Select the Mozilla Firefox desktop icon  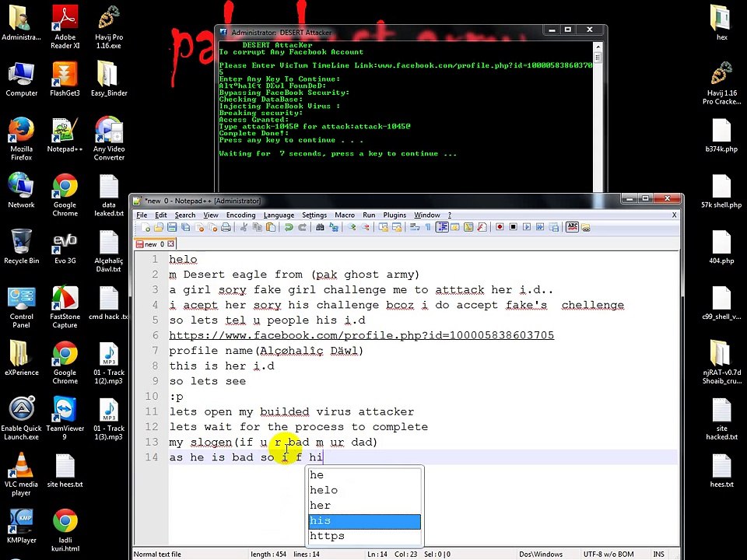coord(22,138)
